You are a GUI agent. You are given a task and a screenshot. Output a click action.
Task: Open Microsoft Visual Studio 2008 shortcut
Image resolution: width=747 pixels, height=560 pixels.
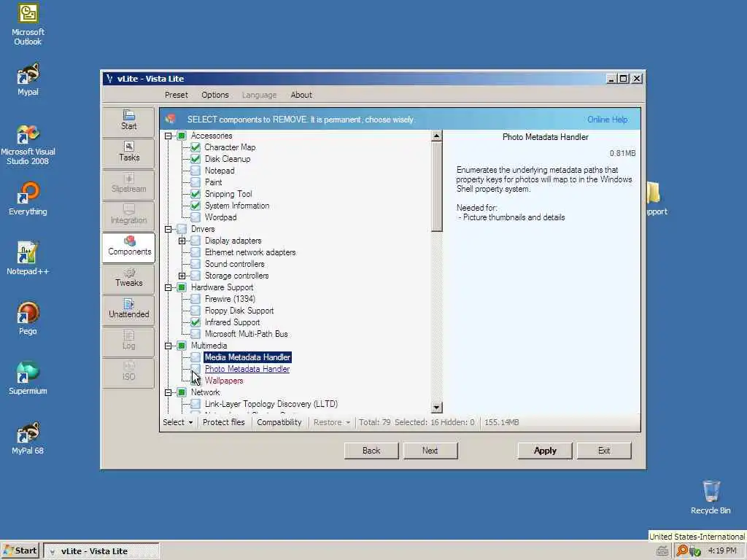tap(28, 145)
